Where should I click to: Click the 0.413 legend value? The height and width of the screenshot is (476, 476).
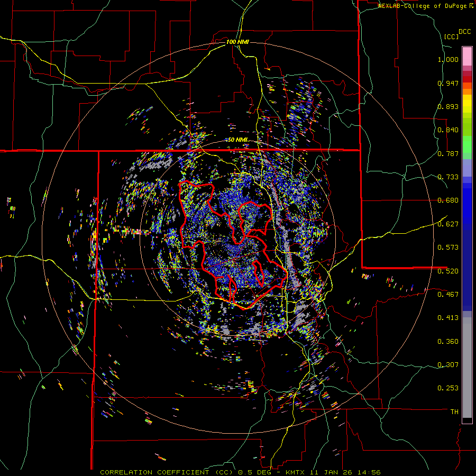pyautogui.click(x=448, y=318)
